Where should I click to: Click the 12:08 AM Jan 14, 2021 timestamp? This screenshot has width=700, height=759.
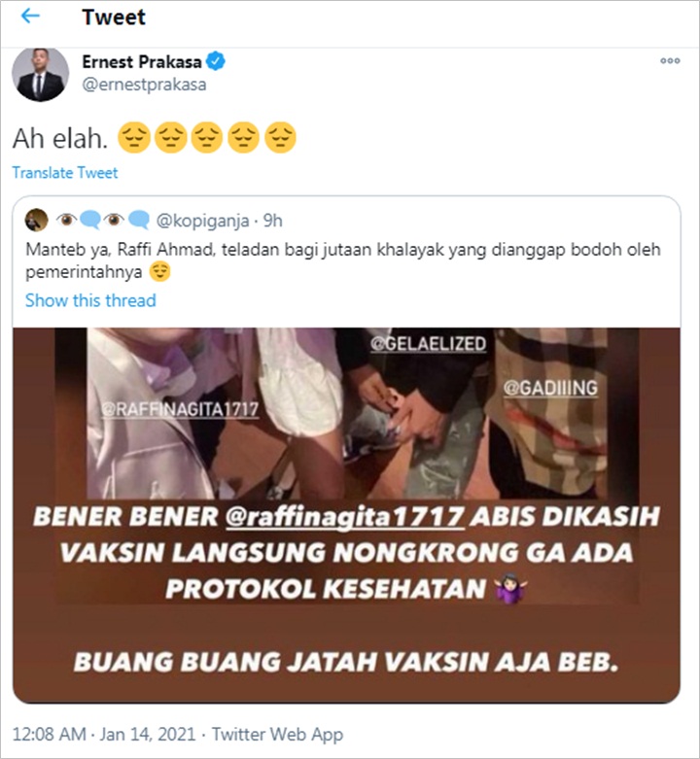pyautogui.click(x=104, y=734)
